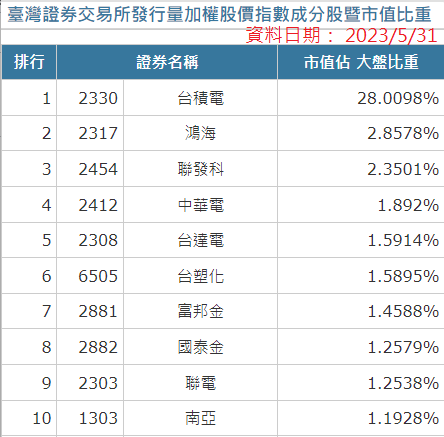Viewport: 444px width, 437px height.
Task: Click stock code cell 2881
Action: pos(90,311)
